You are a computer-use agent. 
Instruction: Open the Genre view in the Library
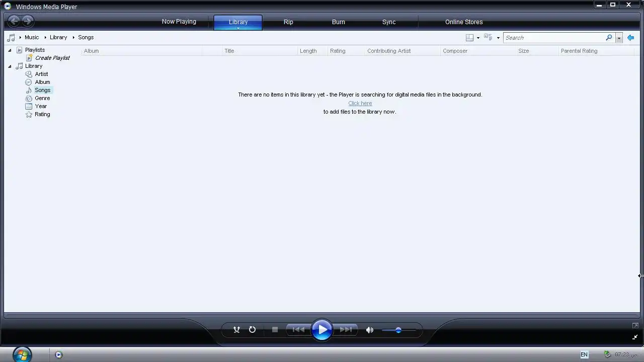click(42, 98)
